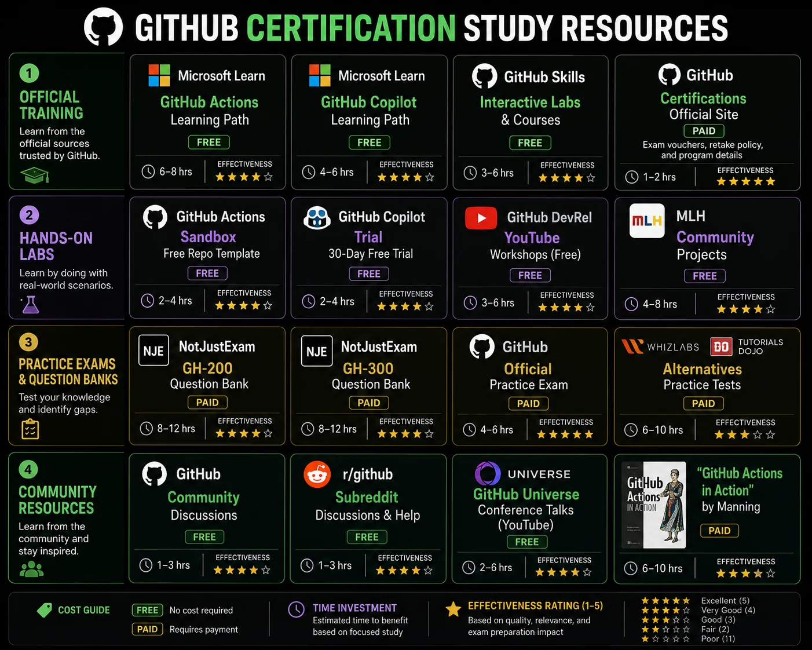The image size is (812, 650).
Task: Click the FREE badge on Community Discussions
Action: click(x=204, y=537)
